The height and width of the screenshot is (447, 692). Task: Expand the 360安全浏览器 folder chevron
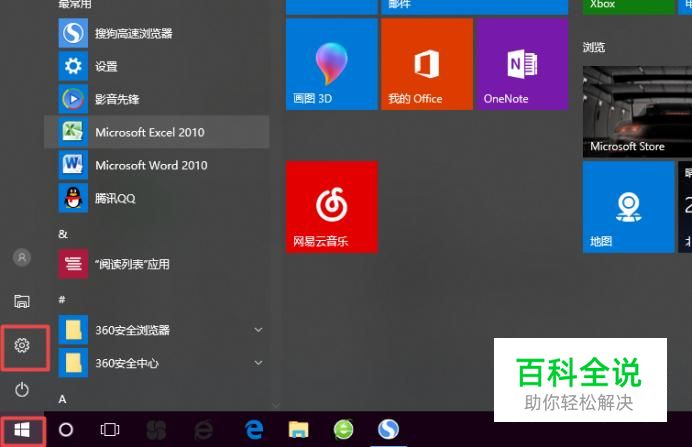tap(258, 330)
